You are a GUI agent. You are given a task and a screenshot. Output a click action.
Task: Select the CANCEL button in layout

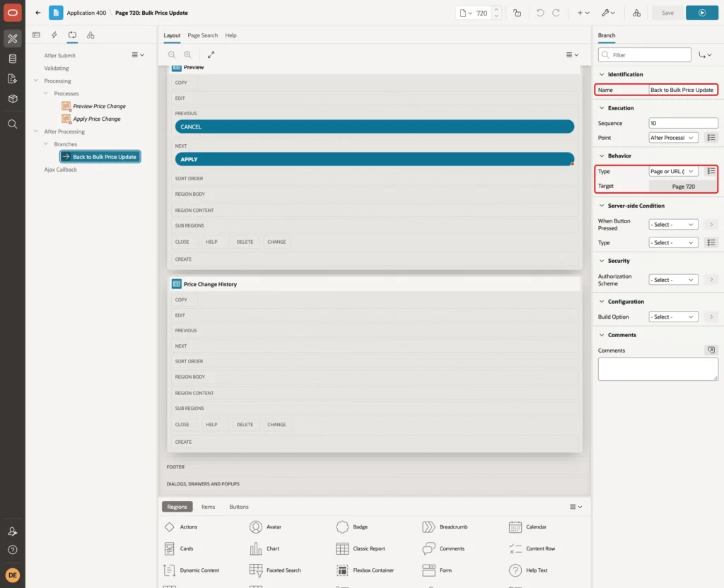tap(375, 127)
